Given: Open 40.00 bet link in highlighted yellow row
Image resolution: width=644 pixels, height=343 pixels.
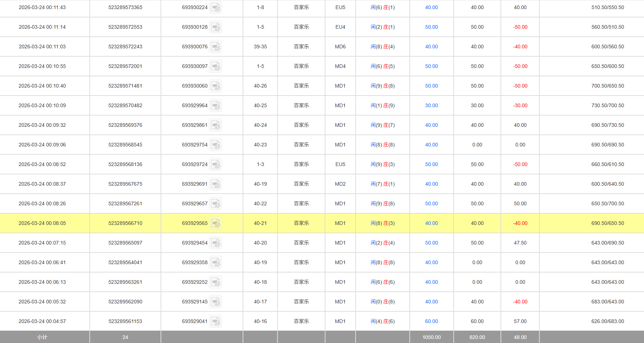Looking at the screenshot, I should point(431,223).
